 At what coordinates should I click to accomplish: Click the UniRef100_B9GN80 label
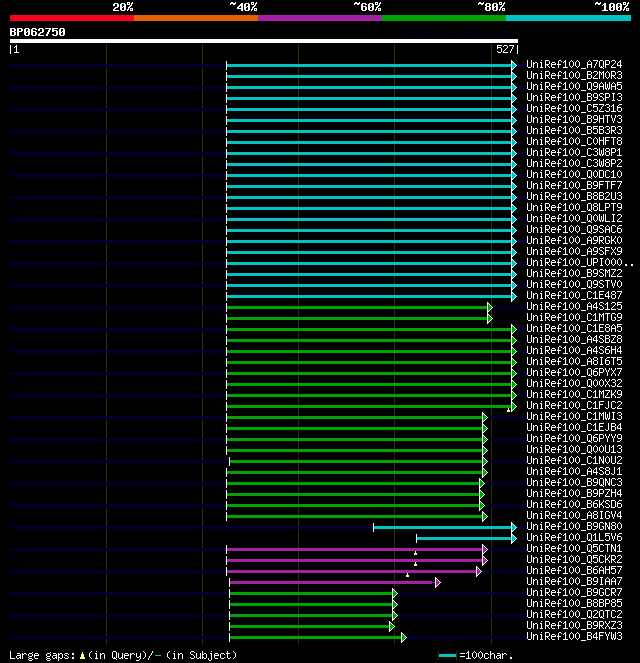[574, 526]
